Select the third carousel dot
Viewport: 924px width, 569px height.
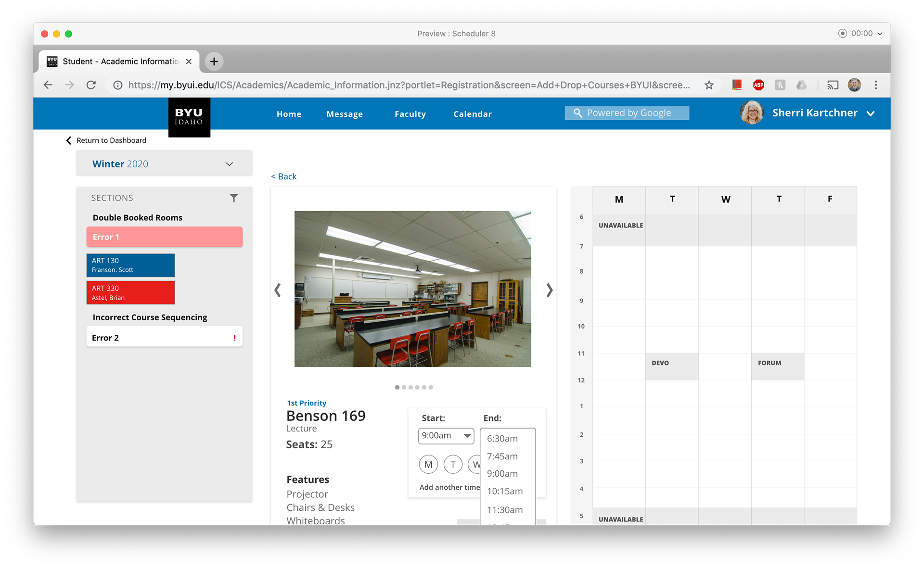411,387
